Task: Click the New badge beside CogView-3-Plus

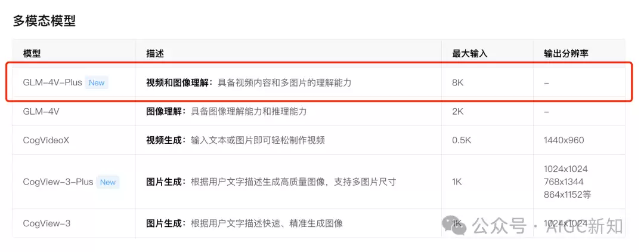Action: click(108, 182)
